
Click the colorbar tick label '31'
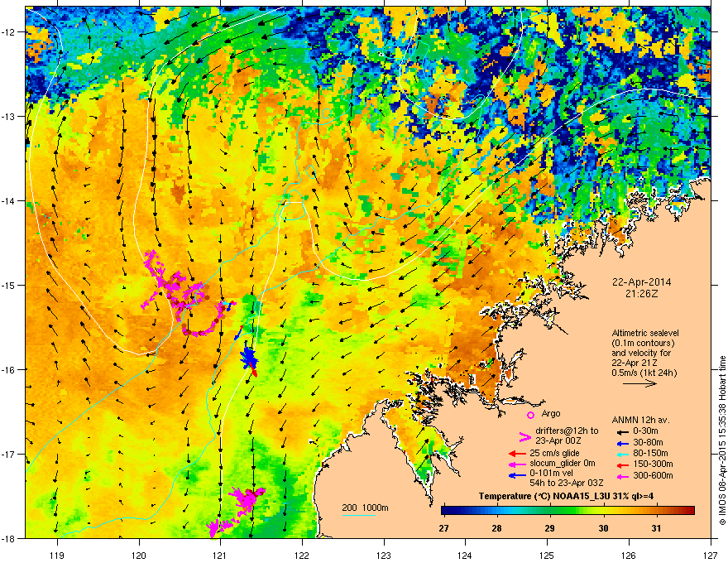click(x=656, y=528)
